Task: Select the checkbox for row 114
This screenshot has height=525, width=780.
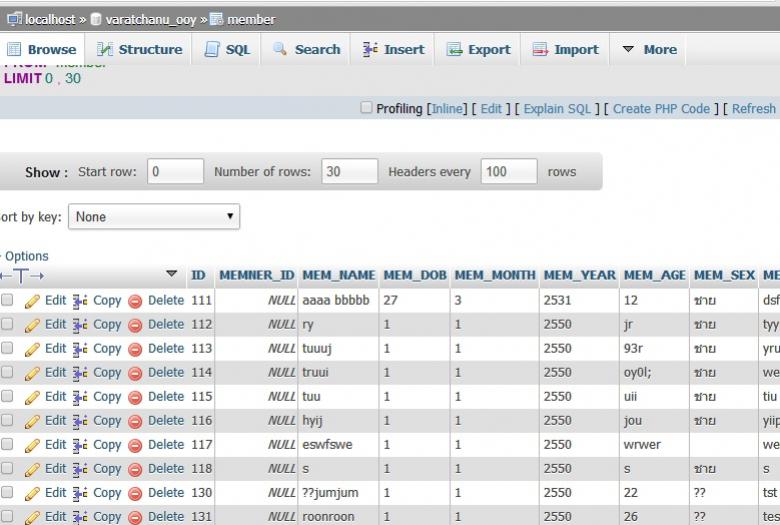Action: pos(7,372)
